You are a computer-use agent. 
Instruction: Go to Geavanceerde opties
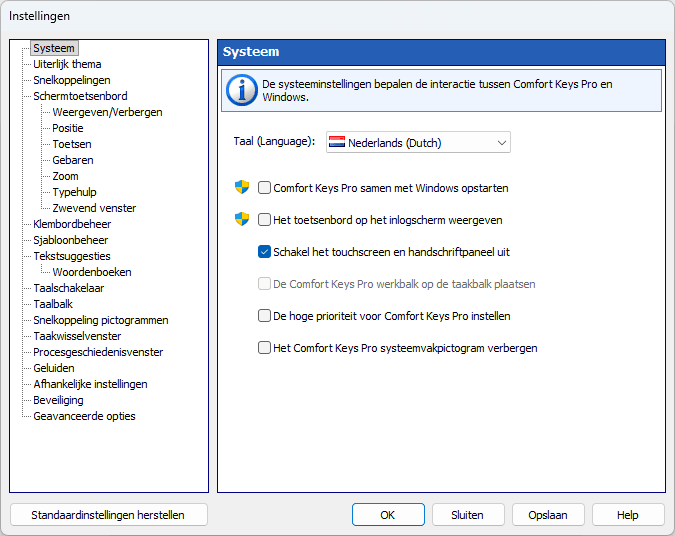click(x=84, y=416)
